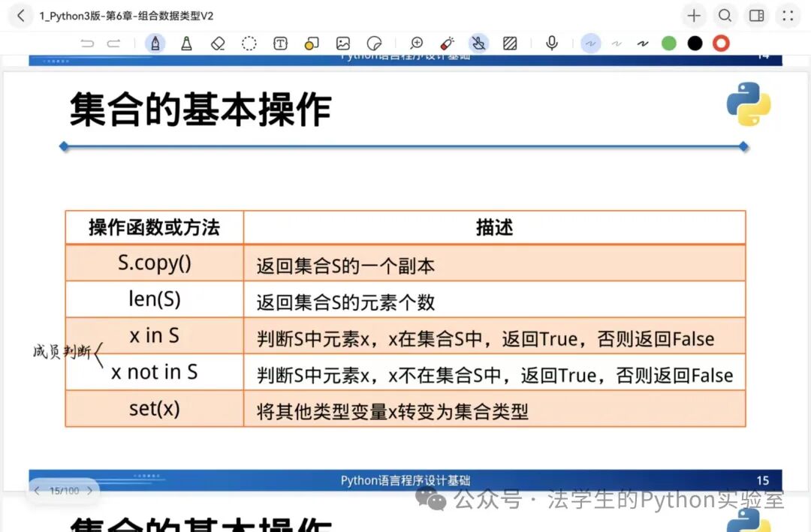811x532 pixels.
Task: Start audio recording with microphone
Action: tap(552, 44)
